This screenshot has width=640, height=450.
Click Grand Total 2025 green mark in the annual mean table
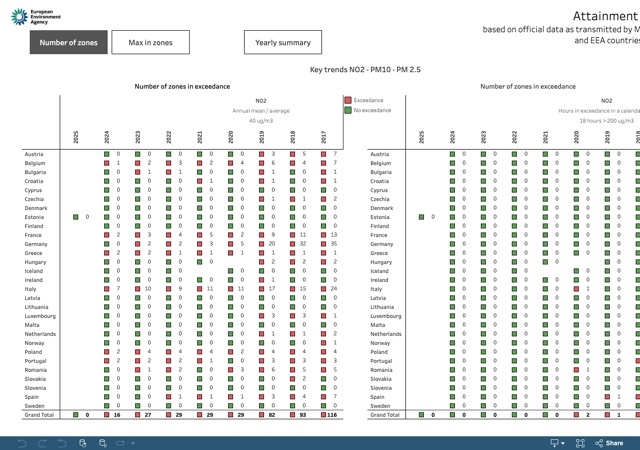[76, 414]
